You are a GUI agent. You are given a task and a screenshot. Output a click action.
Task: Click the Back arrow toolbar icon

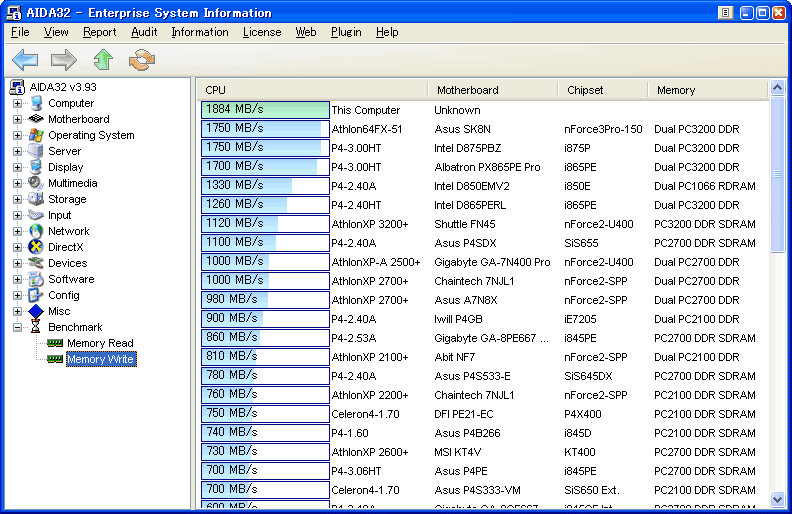pyautogui.click(x=25, y=60)
